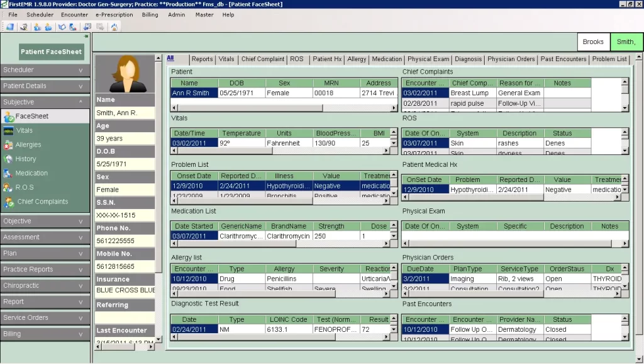Click the open-book icon in the toolbar

(62, 26)
